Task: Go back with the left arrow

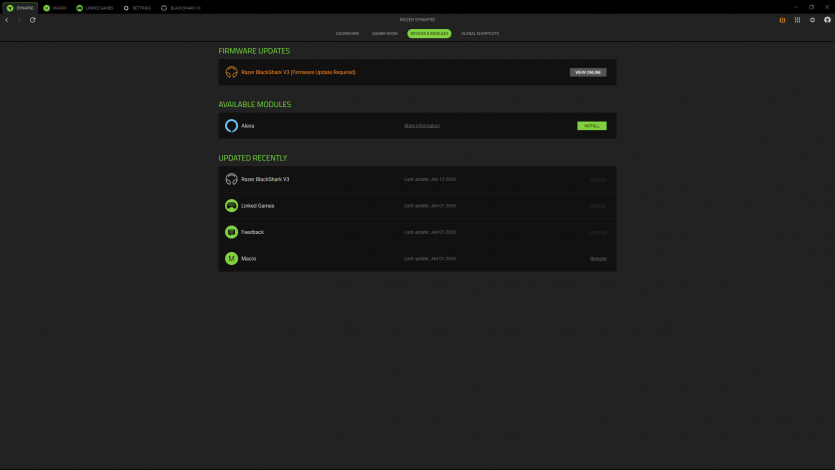Action: pos(7,20)
